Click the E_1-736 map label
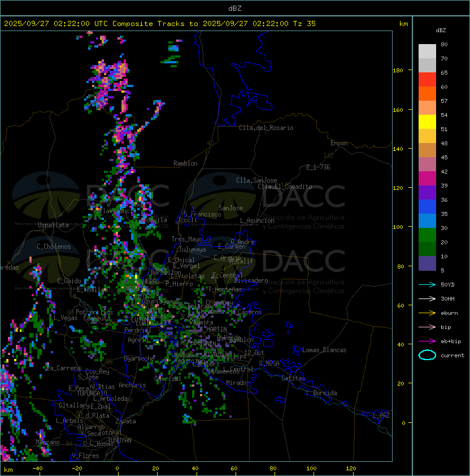 (318, 167)
